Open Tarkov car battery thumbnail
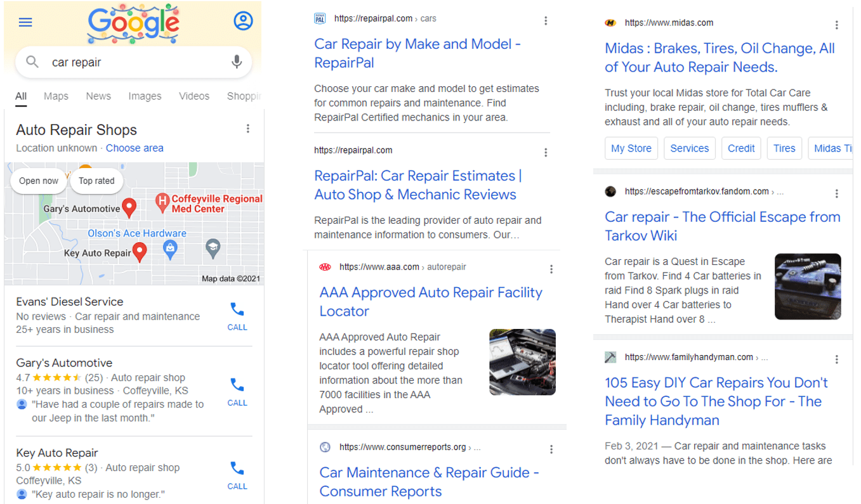 (x=808, y=287)
